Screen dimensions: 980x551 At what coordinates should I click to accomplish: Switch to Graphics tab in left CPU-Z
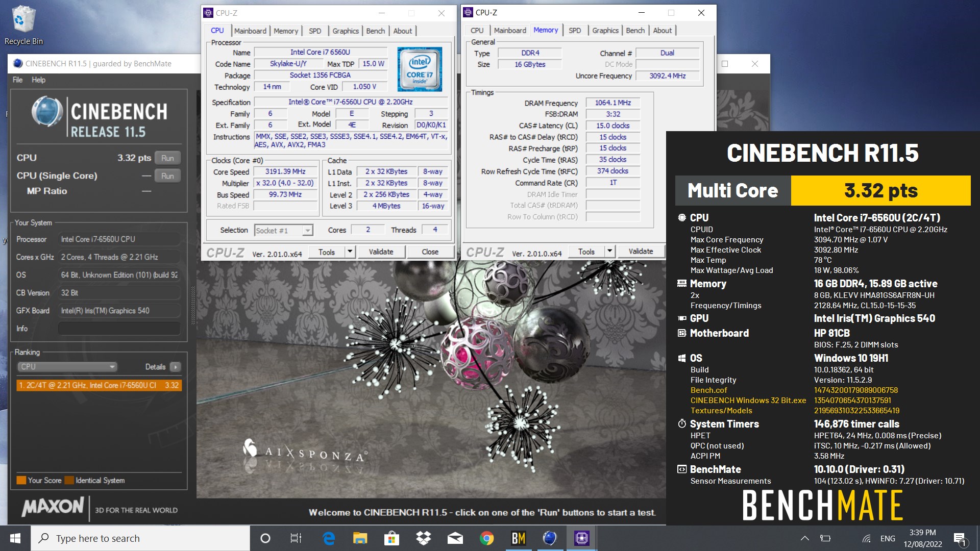tap(346, 31)
